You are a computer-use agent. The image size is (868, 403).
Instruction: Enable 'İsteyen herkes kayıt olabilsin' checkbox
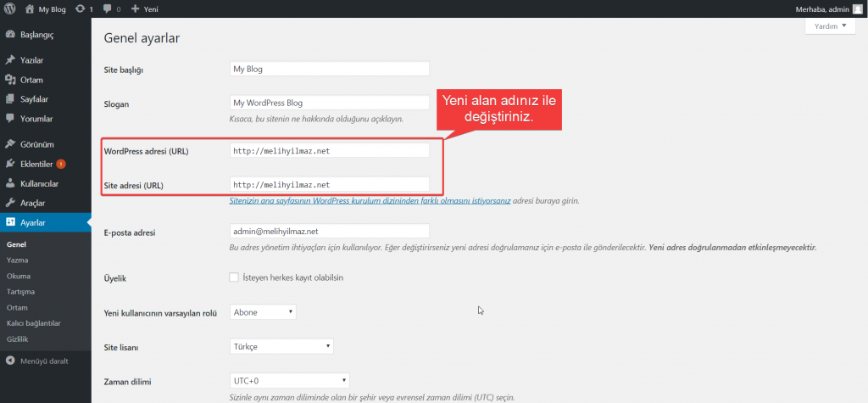234,277
